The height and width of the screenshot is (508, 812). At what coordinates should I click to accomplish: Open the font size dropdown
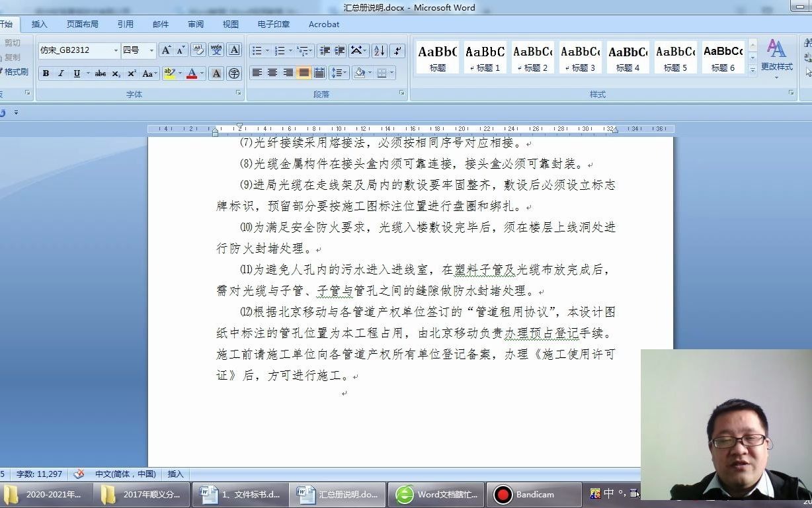click(151, 50)
